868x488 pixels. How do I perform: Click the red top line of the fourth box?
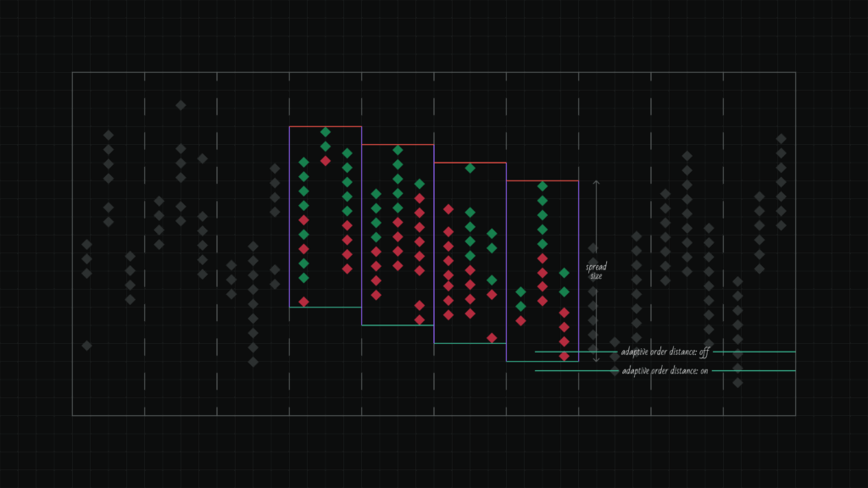tap(542, 180)
